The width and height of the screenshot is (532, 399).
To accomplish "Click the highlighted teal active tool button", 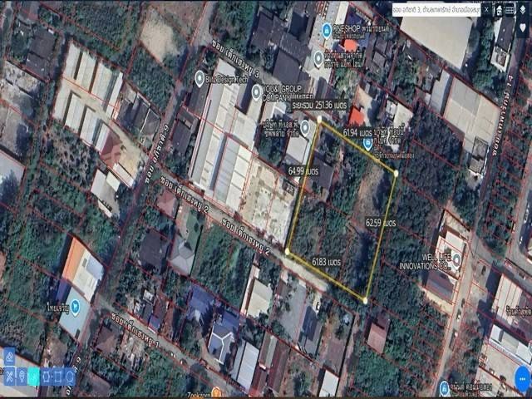I will tap(33, 377).
